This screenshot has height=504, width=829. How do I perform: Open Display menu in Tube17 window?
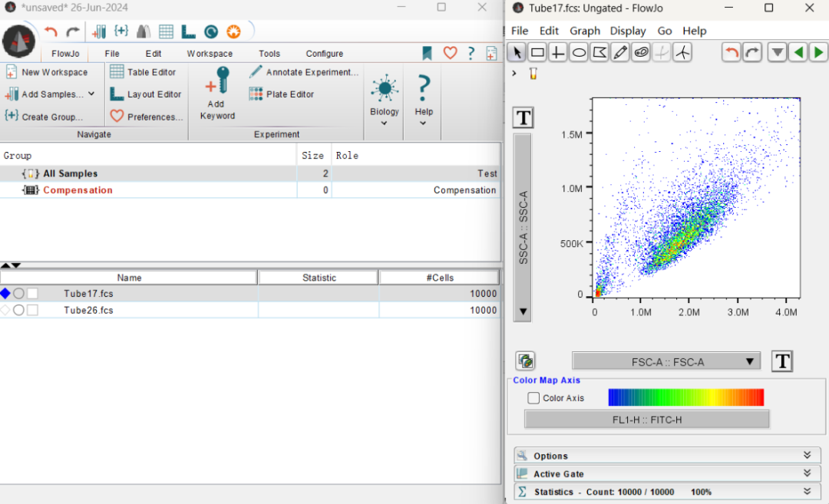pos(628,31)
